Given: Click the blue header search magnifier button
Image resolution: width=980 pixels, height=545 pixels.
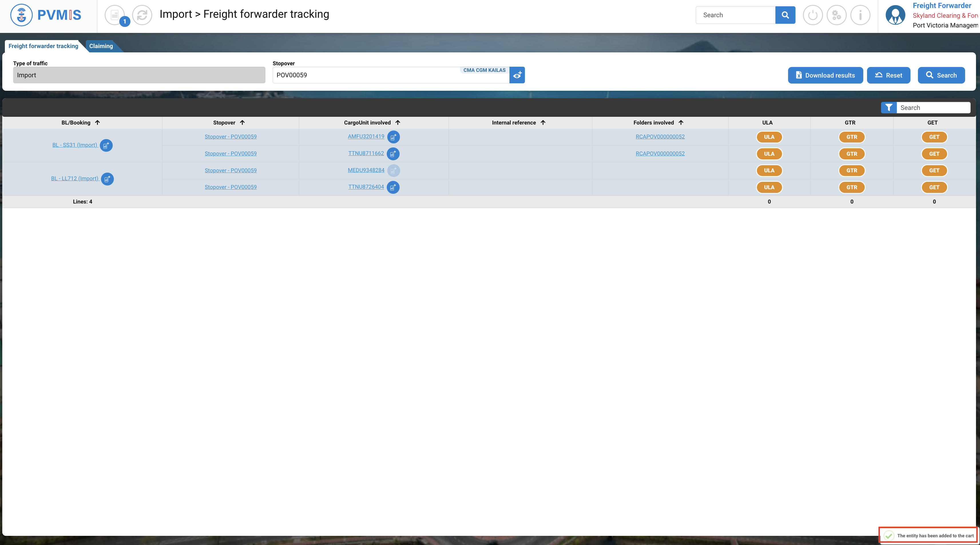Looking at the screenshot, I should pyautogui.click(x=785, y=15).
